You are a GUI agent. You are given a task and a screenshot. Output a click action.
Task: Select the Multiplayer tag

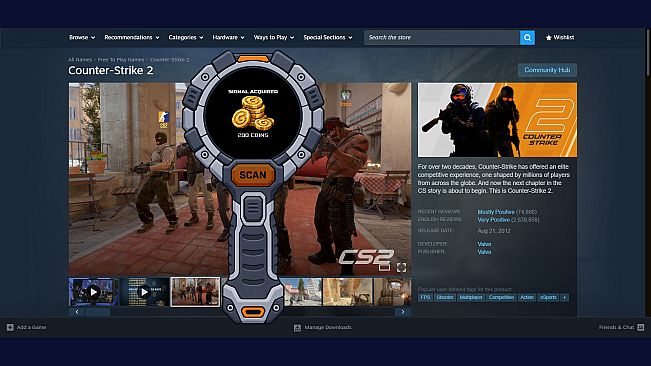[x=471, y=298]
